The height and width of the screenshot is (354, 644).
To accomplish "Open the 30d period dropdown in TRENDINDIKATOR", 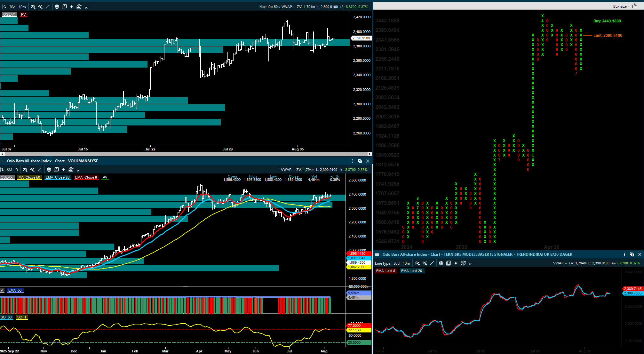I will pos(396,263).
